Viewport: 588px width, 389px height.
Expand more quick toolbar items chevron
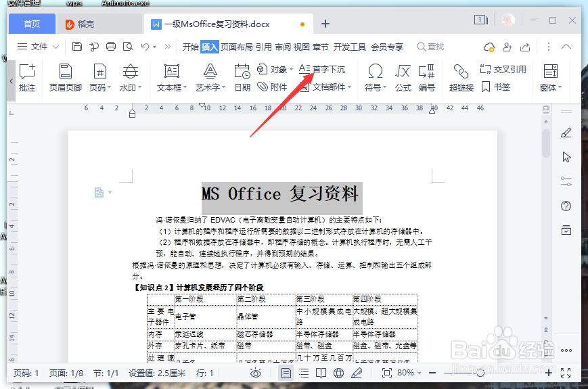pyautogui.click(x=168, y=47)
